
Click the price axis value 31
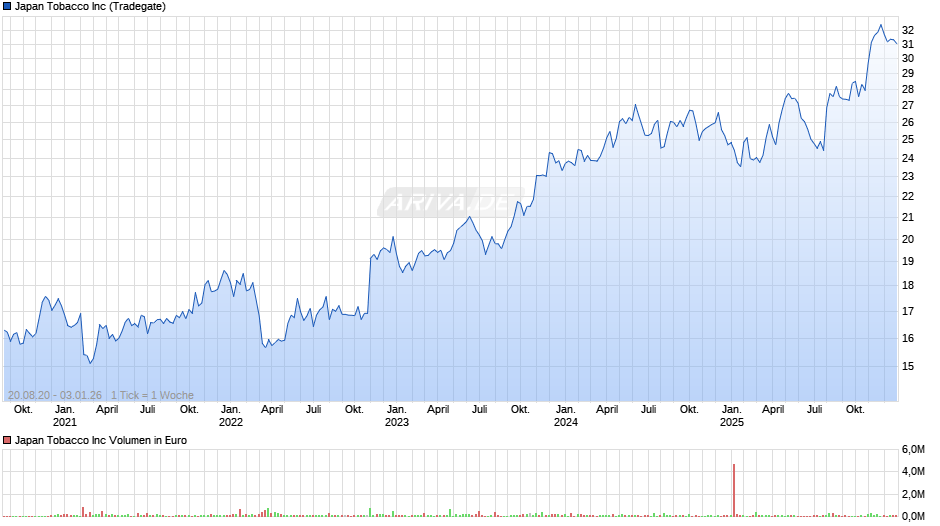click(x=908, y=44)
